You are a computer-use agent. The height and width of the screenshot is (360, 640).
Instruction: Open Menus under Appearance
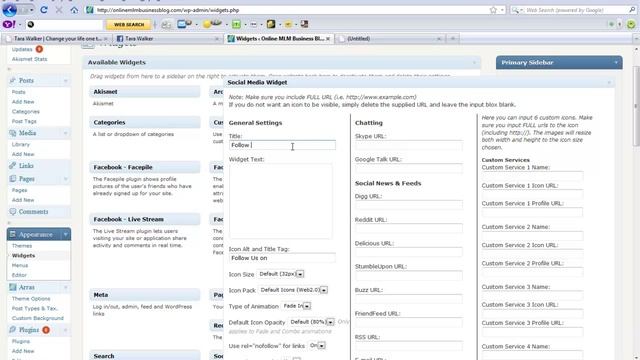point(20,265)
